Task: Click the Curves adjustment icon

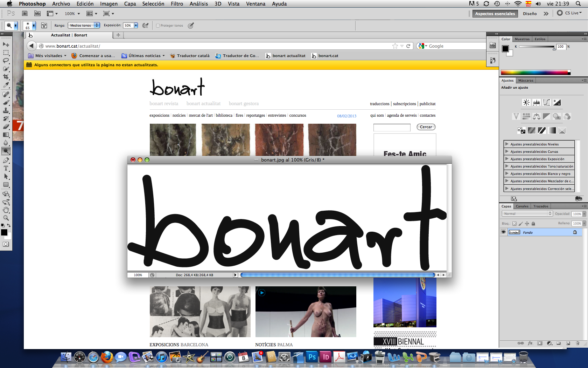Action: (547, 102)
